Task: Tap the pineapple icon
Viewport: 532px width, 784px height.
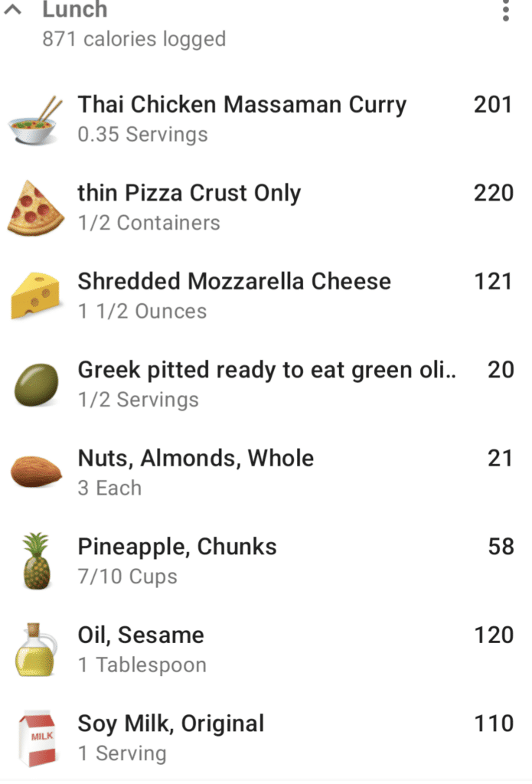Action: pyautogui.click(x=37, y=561)
